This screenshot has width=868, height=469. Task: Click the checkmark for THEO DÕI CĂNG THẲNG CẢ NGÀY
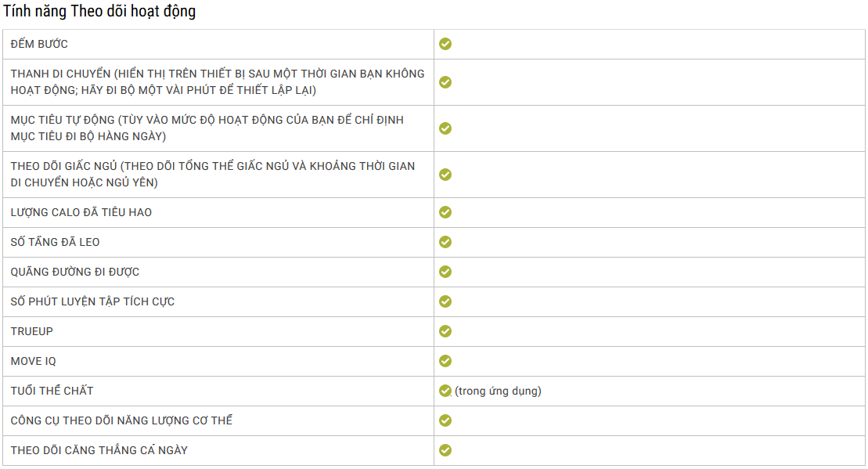445,450
